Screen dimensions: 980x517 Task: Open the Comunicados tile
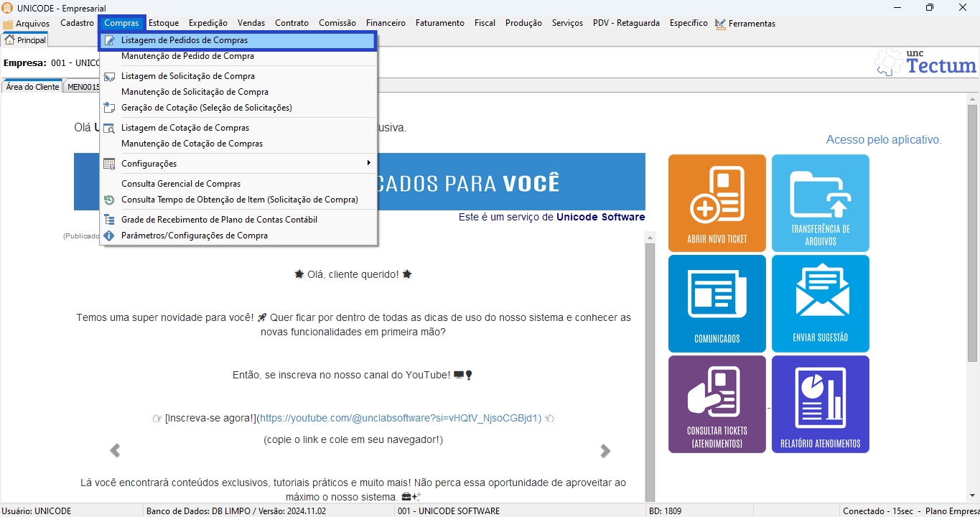tap(717, 304)
